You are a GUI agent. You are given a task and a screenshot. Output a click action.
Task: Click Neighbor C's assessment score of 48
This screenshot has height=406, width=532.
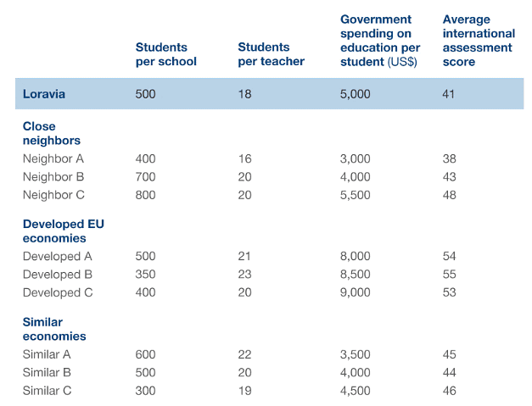449,195
